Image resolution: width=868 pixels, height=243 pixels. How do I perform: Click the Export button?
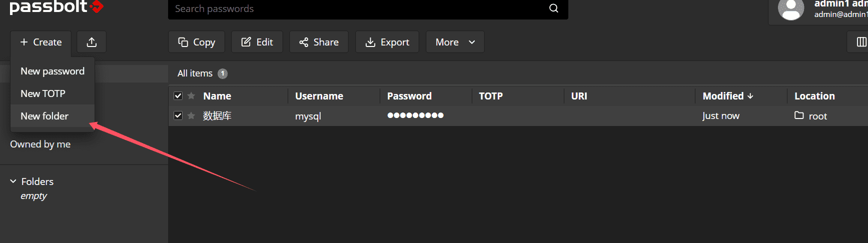click(387, 42)
